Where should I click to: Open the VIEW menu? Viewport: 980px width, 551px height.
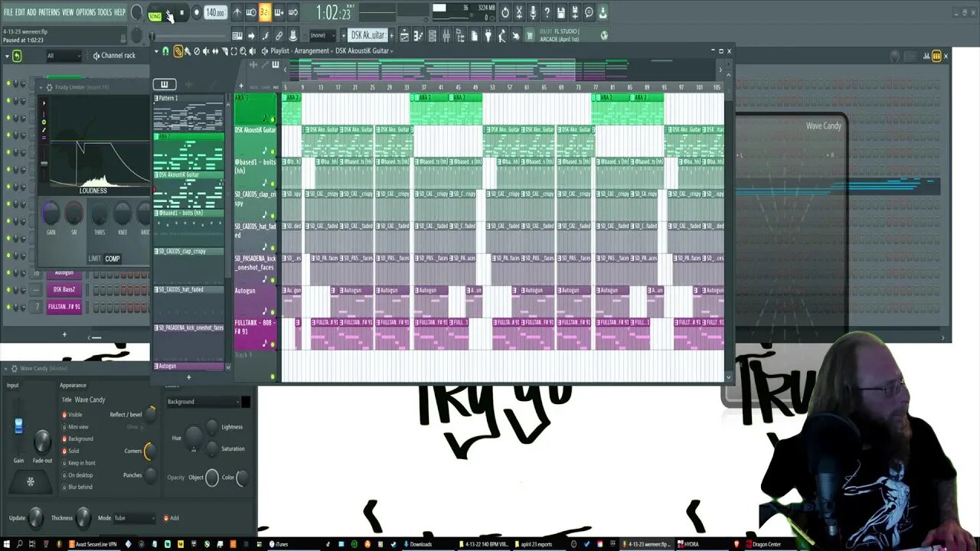(x=67, y=12)
